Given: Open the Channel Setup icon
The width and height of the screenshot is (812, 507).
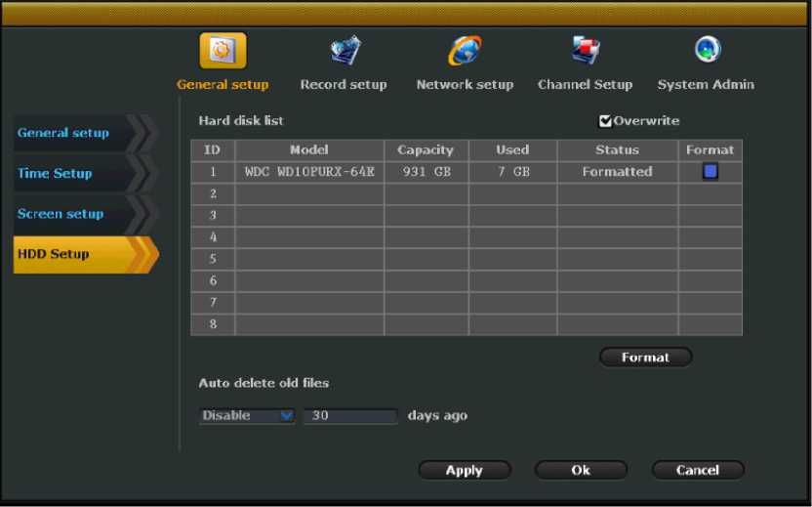Looking at the screenshot, I should [585, 51].
